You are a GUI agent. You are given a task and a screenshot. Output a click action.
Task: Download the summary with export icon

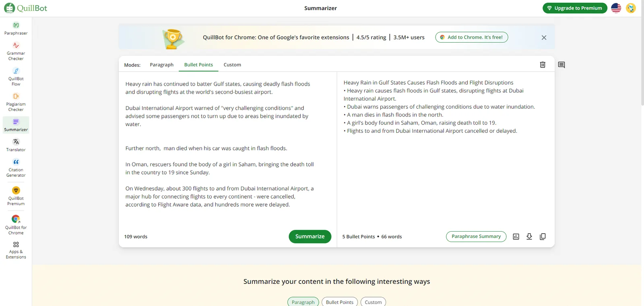(529, 236)
